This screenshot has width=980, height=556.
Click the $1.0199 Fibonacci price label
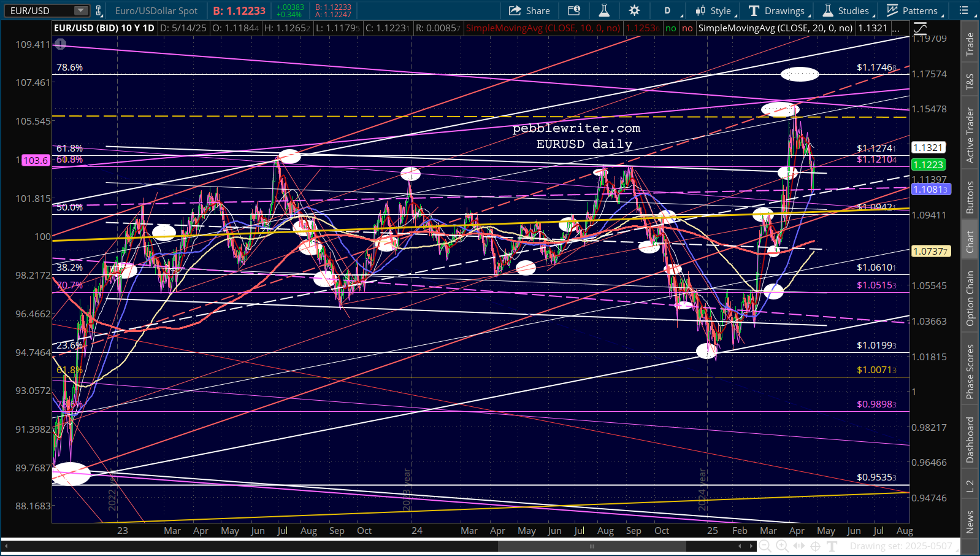[877, 345]
